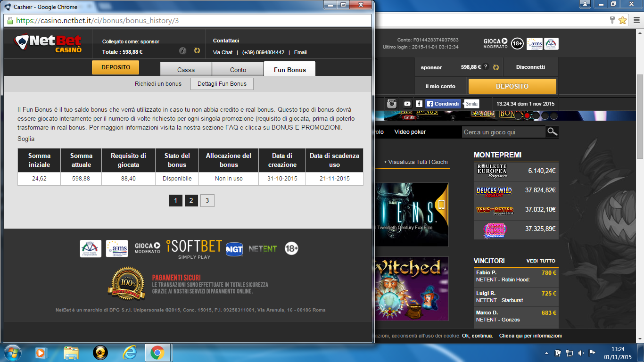Click the Cerca un gioco qui field
Viewport: 644px width, 362px height.
pos(503,132)
